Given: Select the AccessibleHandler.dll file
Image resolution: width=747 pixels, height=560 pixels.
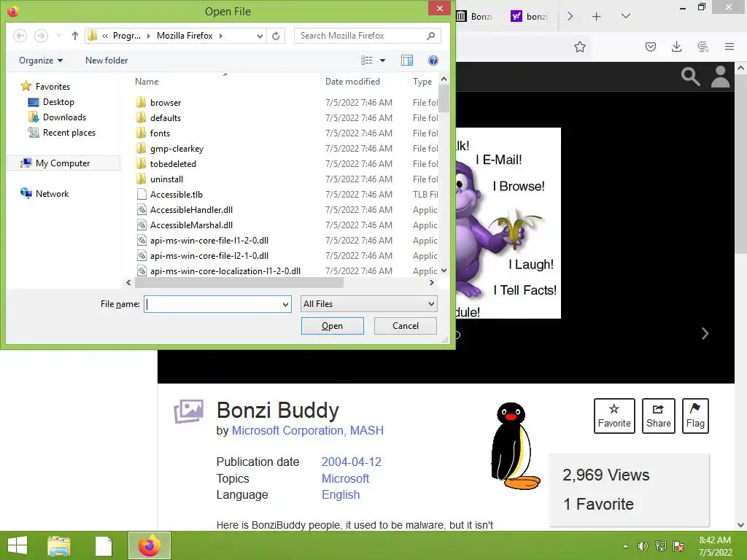Looking at the screenshot, I should [x=191, y=209].
